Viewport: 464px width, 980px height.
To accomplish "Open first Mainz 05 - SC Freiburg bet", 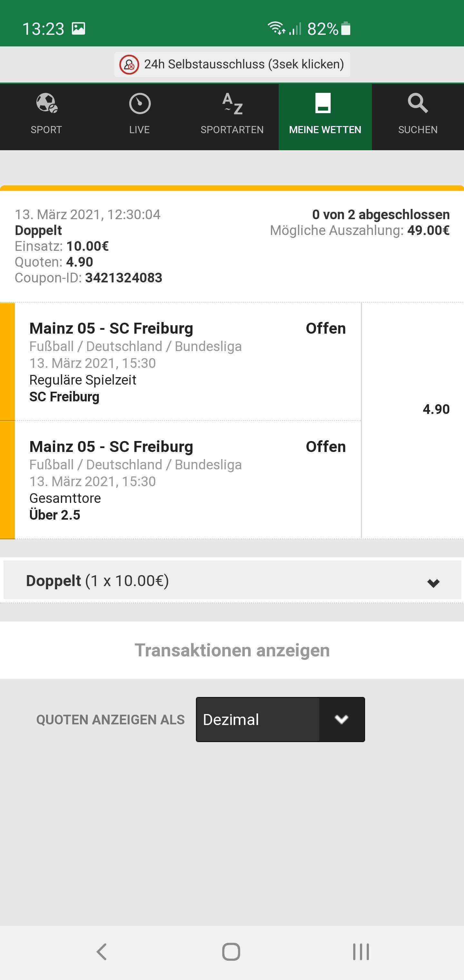I will pos(188,361).
